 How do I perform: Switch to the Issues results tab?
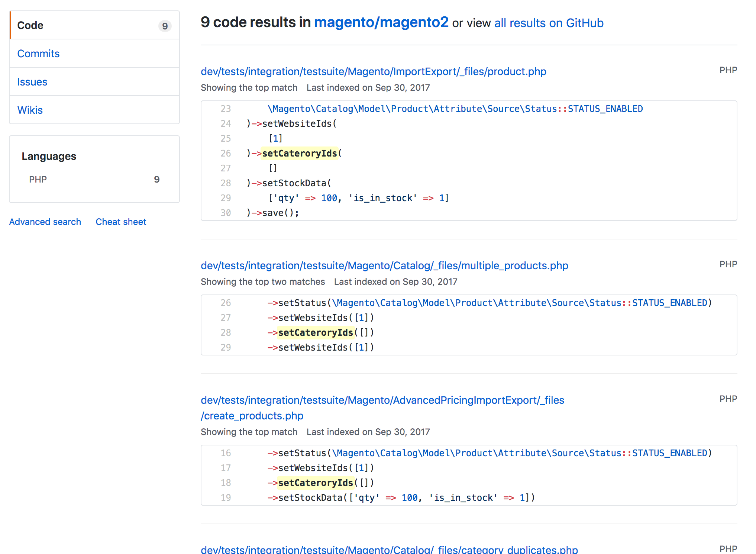(32, 82)
